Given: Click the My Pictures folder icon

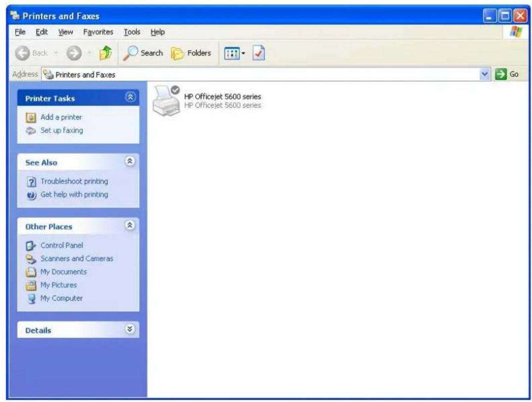Looking at the screenshot, I should point(31,286).
